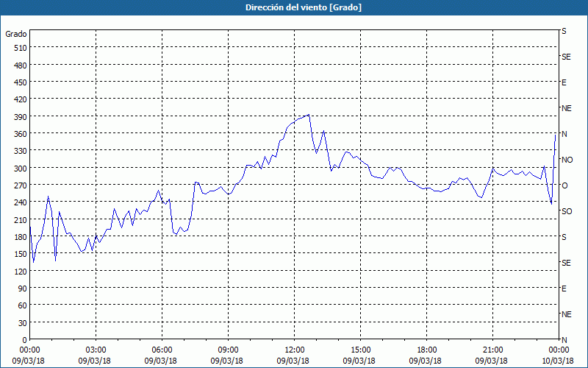Select the SE compass label at 480 level
588x368 pixels.
pos(566,57)
